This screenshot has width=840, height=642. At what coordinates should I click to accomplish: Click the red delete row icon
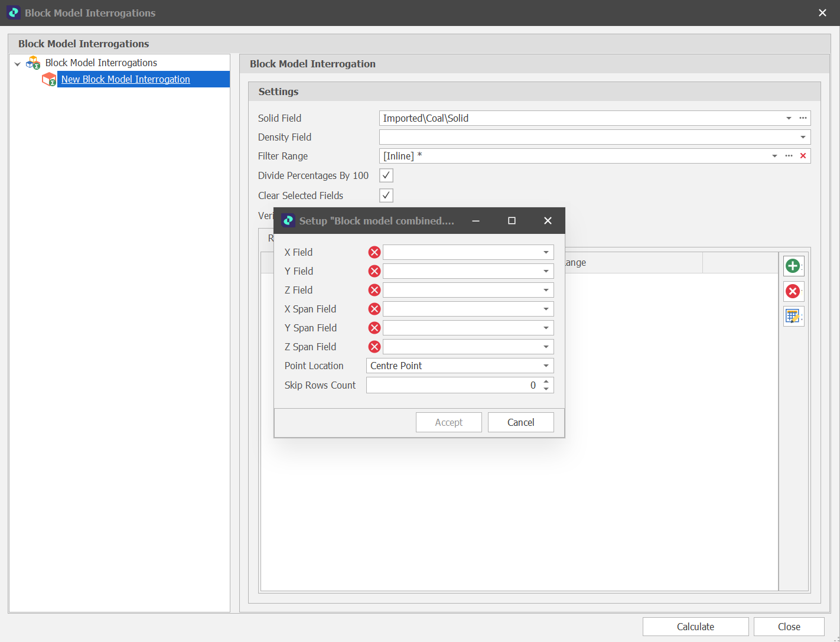click(793, 291)
